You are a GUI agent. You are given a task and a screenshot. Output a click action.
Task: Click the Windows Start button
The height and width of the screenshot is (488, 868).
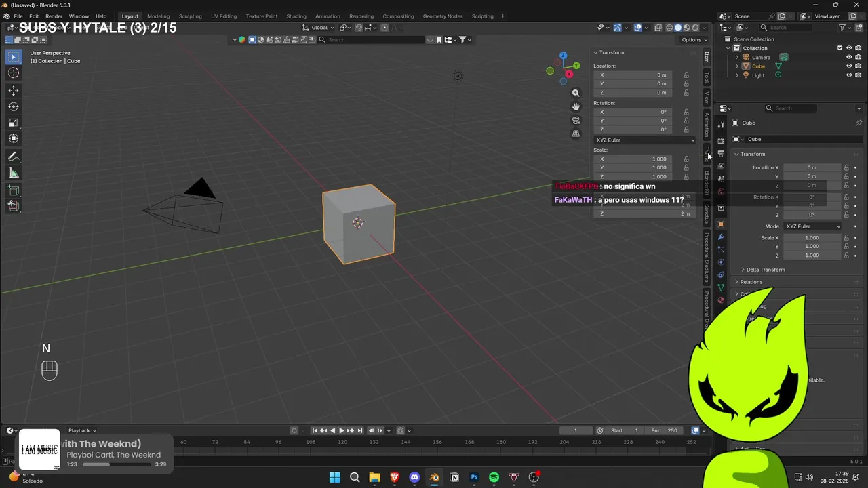(x=334, y=477)
